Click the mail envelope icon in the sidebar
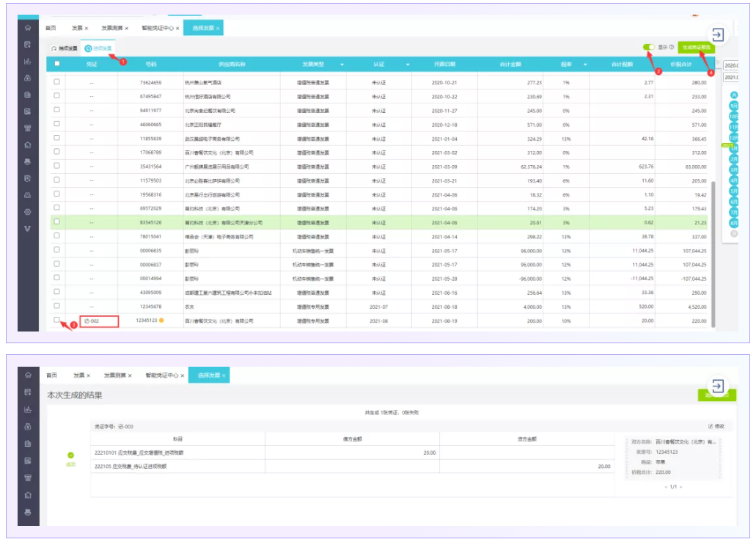This screenshot has width=756, height=542. click(27, 195)
